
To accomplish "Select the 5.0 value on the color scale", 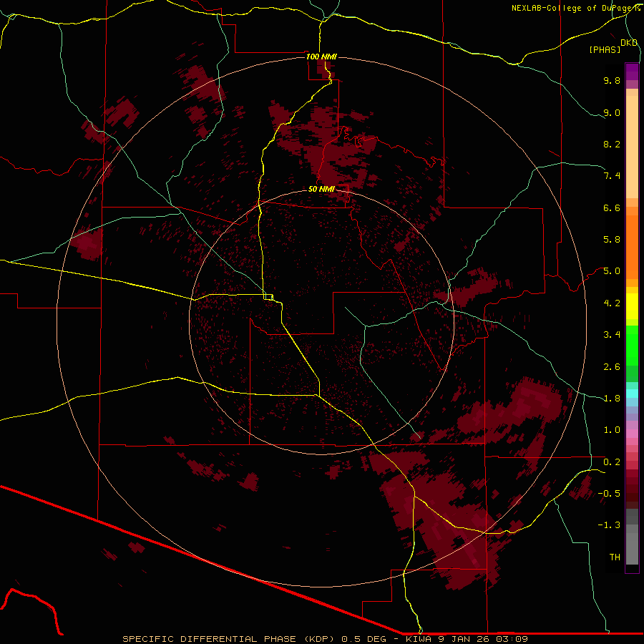I will (x=612, y=271).
